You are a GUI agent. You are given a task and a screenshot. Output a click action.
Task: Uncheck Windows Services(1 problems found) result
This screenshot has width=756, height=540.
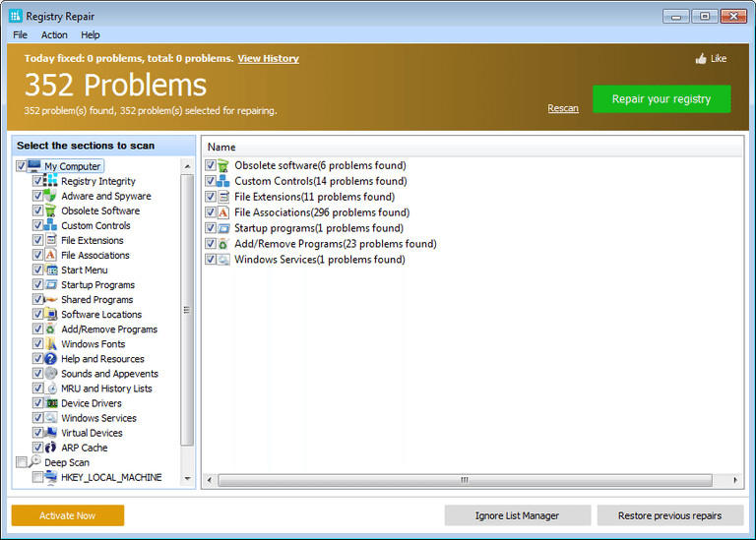211,259
